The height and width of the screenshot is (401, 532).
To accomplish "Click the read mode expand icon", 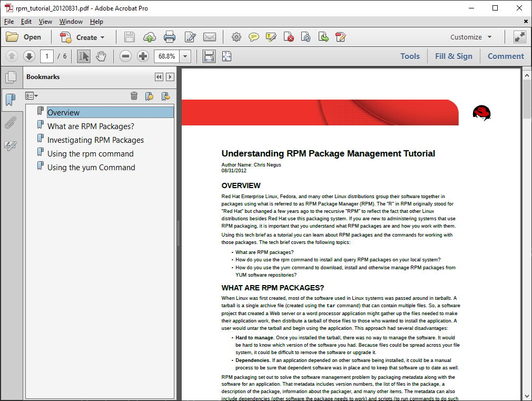I will 520,37.
